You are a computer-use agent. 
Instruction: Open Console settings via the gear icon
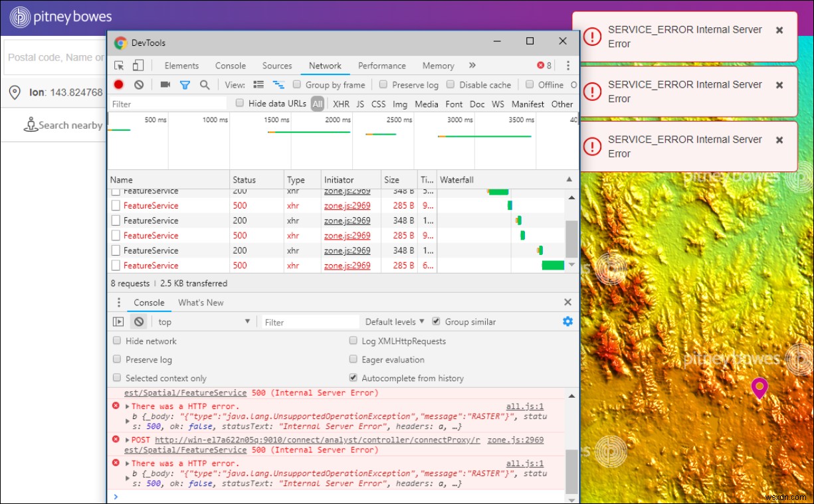pos(567,321)
